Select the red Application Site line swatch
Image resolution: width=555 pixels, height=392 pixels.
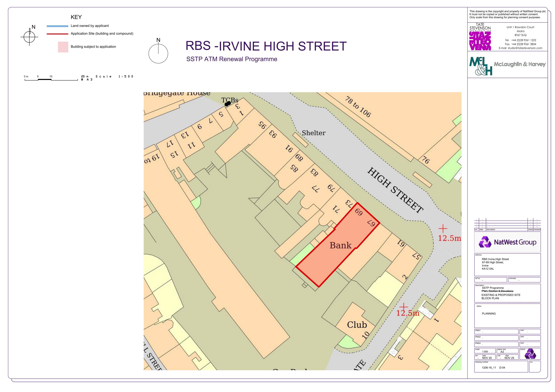click(x=58, y=34)
